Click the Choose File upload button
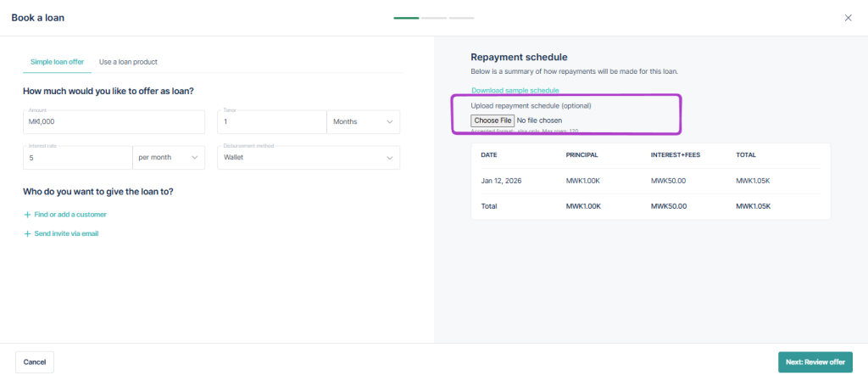Image resolution: width=868 pixels, height=381 pixels. [x=492, y=120]
